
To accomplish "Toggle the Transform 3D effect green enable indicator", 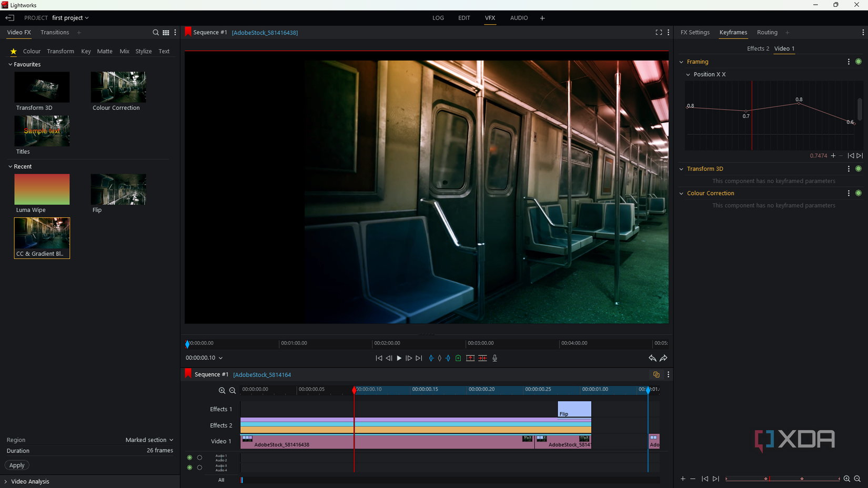I will click(x=859, y=169).
